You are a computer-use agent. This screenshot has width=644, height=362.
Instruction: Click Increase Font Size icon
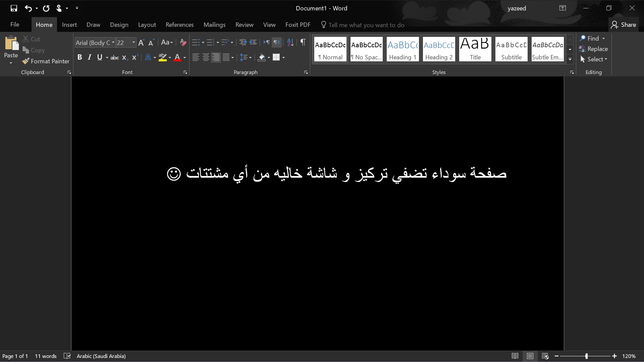click(141, 43)
